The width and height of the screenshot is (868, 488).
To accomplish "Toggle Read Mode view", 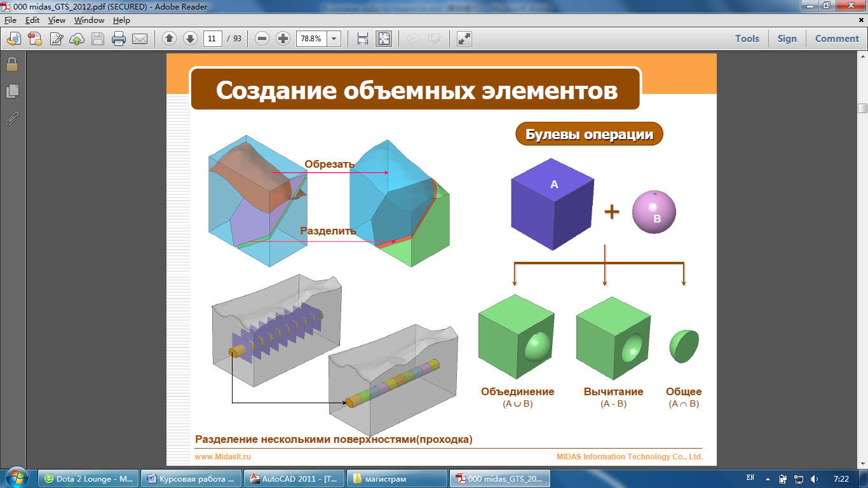I will coord(465,39).
